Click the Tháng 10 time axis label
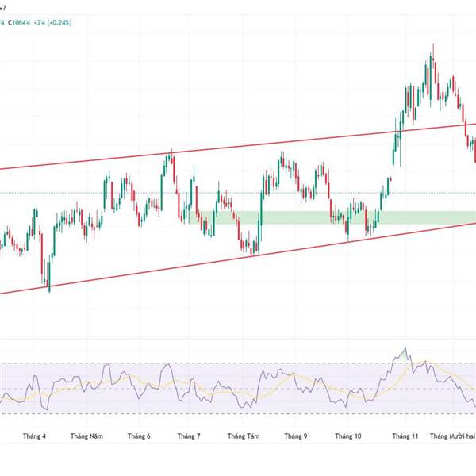Image resolution: width=476 pixels, height=476 pixels. (x=347, y=436)
